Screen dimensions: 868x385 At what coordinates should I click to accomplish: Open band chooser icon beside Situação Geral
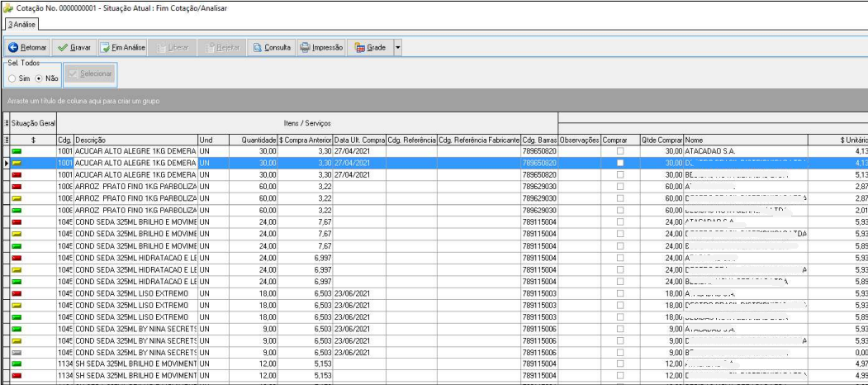[7, 123]
